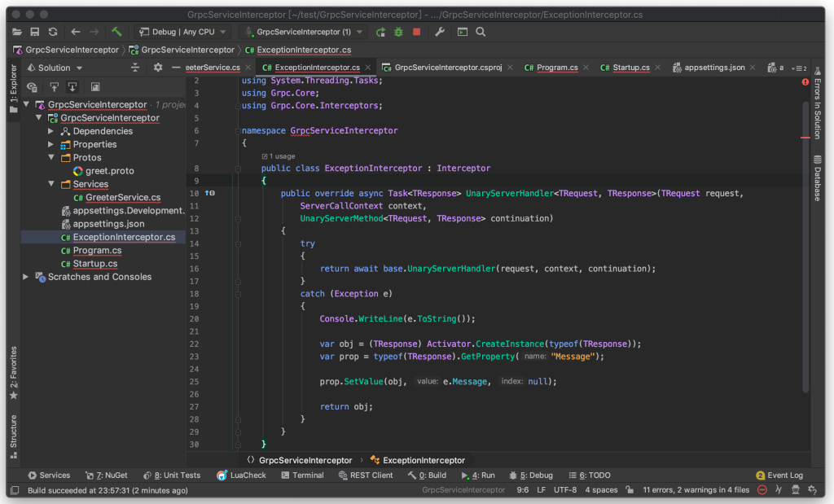The width and height of the screenshot is (834, 504).
Task: Open search everywhere magnifier icon
Action: coord(481,32)
